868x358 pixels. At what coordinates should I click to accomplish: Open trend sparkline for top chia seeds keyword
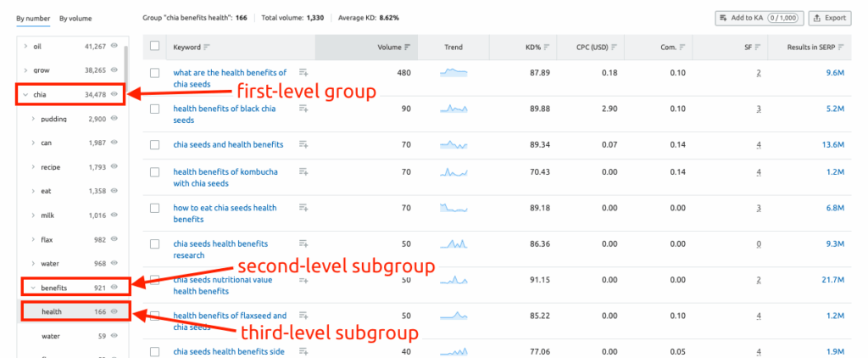[x=453, y=73]
